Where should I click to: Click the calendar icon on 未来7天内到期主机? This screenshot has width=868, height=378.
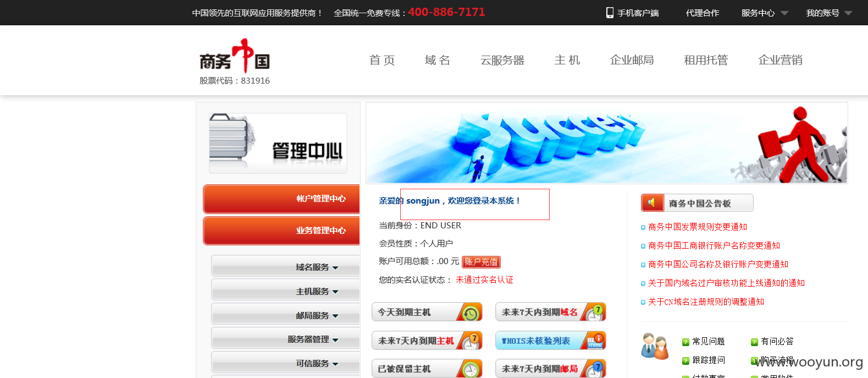[471, 341]
